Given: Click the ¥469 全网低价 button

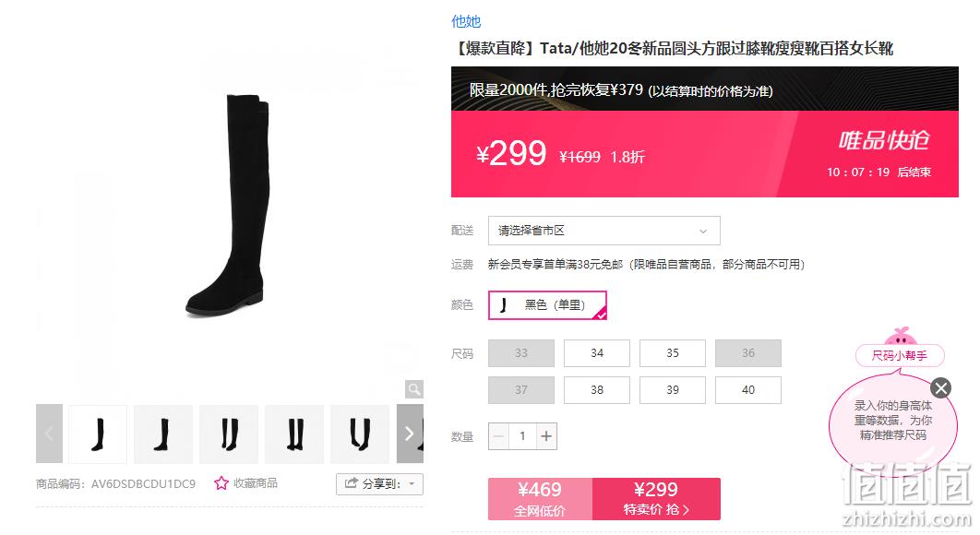Looking at the screenshot, I should [540, 499].
